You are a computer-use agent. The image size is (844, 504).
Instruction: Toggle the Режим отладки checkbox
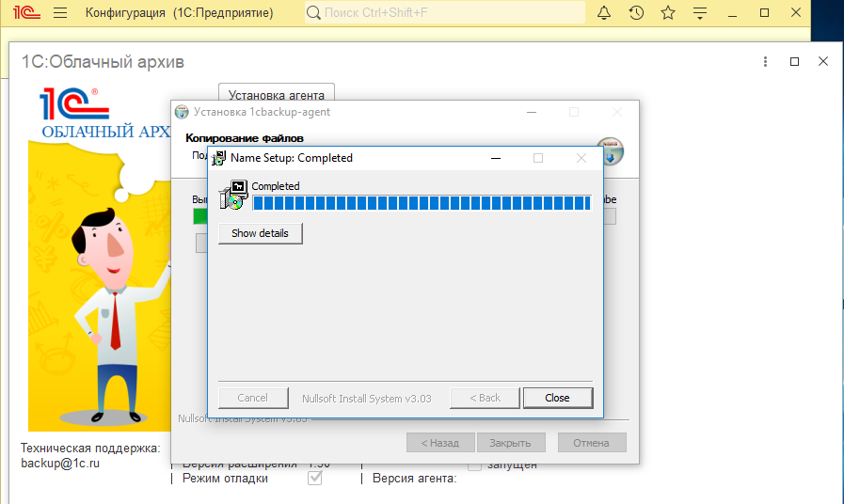315,478
